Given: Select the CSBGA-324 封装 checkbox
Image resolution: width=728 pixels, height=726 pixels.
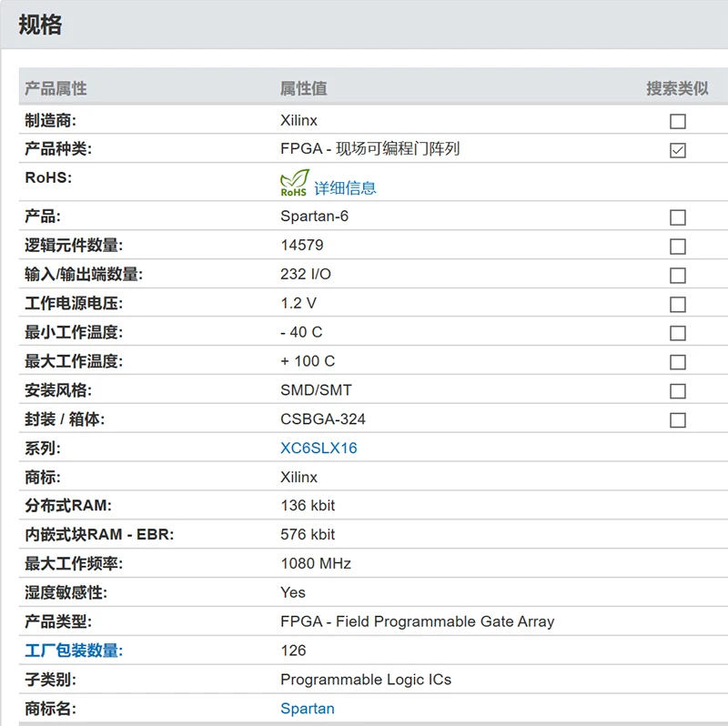Looking at the screenshot, I should pos(677,420).
